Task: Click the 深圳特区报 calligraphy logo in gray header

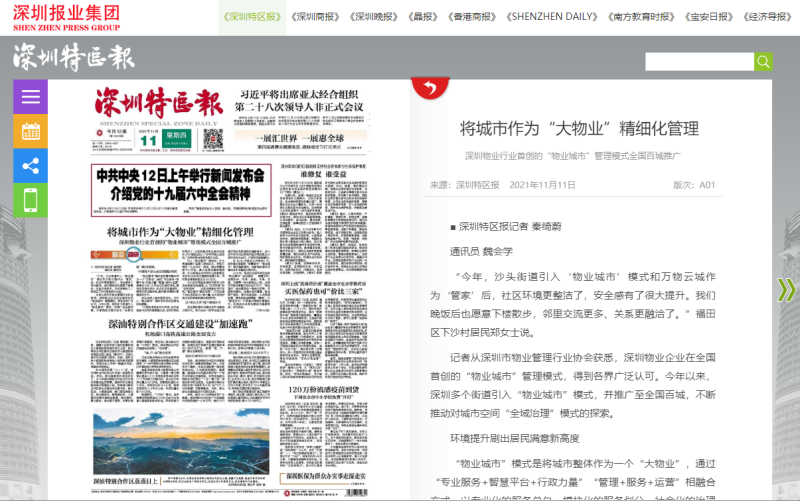Action: (74, 57)
